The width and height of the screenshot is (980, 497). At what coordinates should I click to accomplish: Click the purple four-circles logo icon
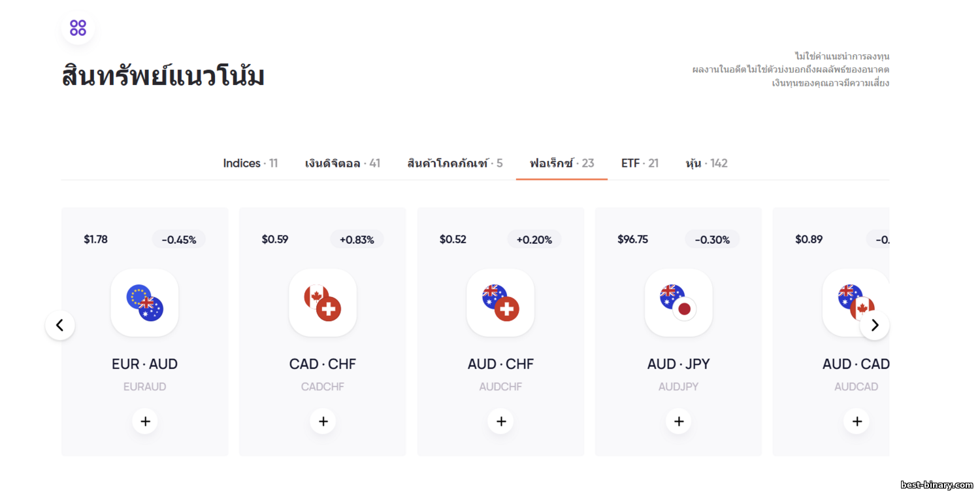click(78, 28)
